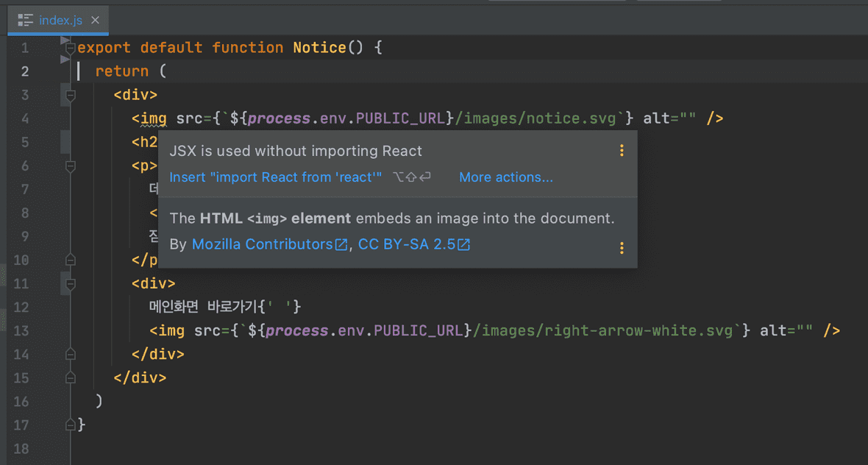
Task: Click right-arrow-white.svg path on line 13
Action: 603,330
